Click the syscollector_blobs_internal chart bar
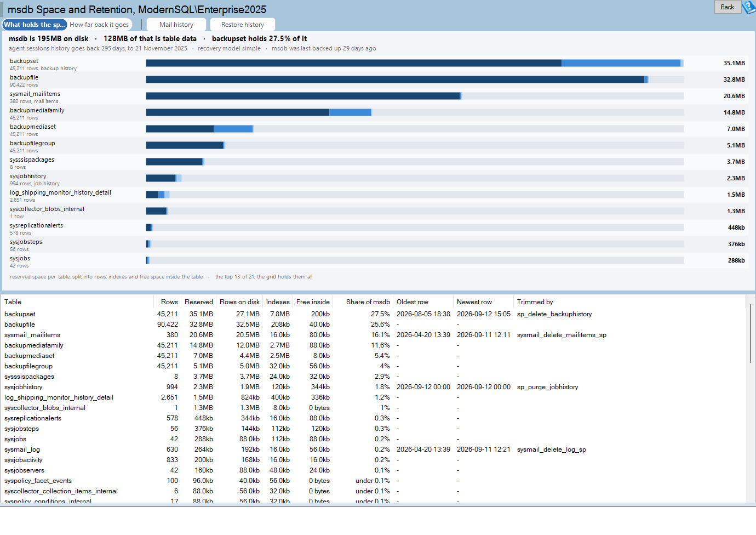This screenshot has height=535, width=756. point(156,211)
